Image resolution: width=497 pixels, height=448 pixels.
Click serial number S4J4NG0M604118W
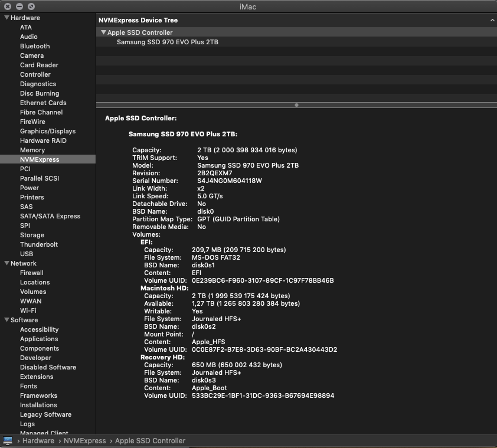[230, 181]
